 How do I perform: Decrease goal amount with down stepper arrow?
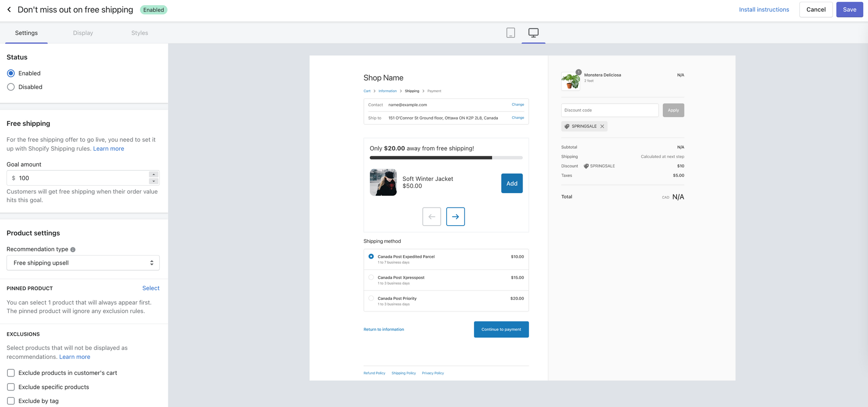pyautogui.click(x=153, y=181)
